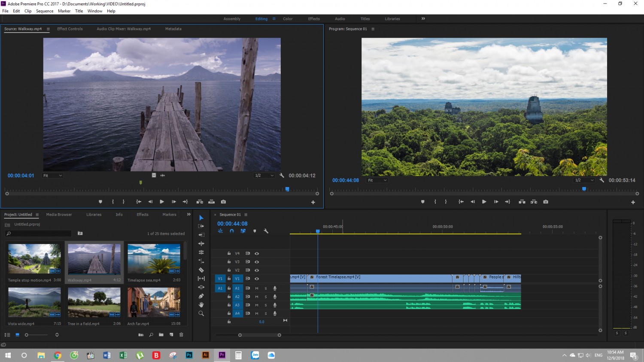Select the Arch far.mp4 thumbnail
This screenshot has width=644, height=362.
click(154, 302)
